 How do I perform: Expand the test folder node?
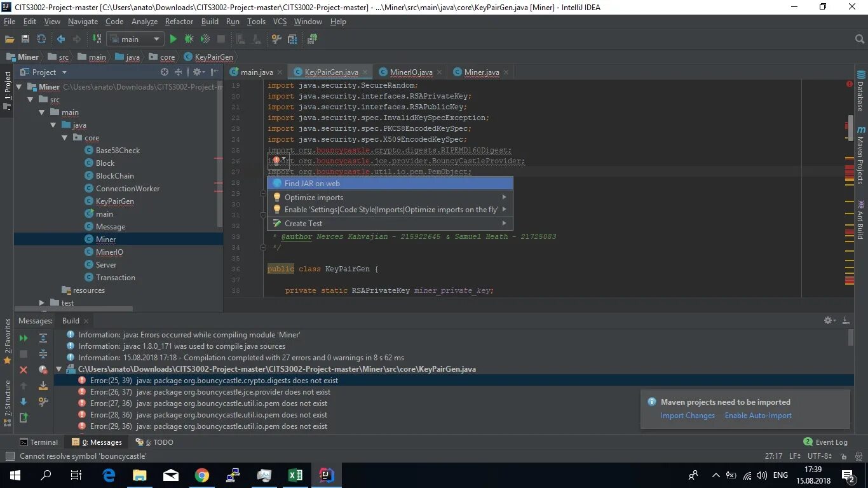(x=42, y=303)
